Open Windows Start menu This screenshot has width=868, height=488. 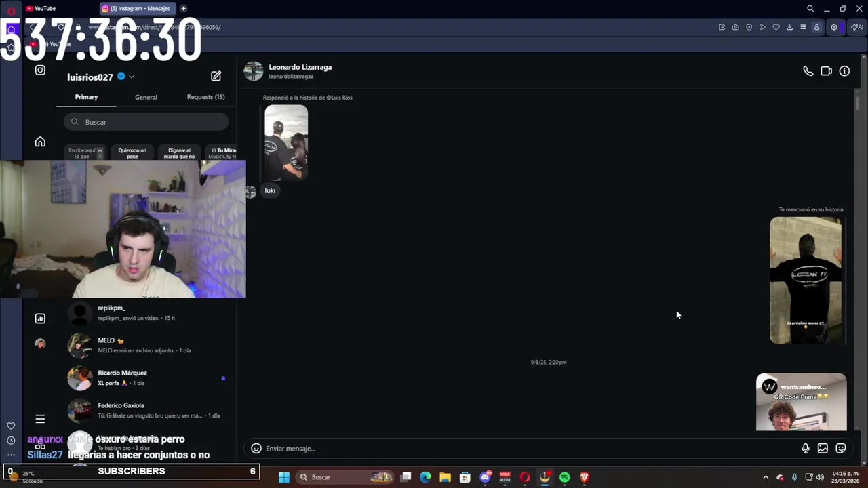click(x=284, y=477)
